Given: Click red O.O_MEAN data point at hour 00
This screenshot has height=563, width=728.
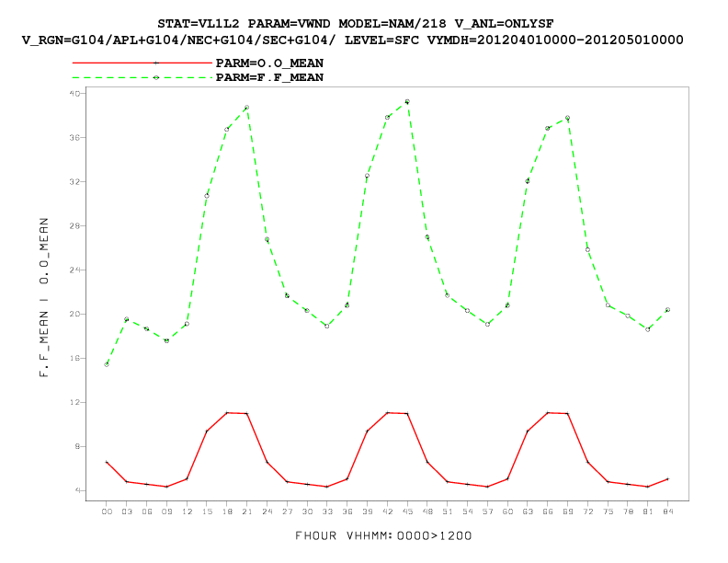Looking at the screenshot, I should click(107, 462).
